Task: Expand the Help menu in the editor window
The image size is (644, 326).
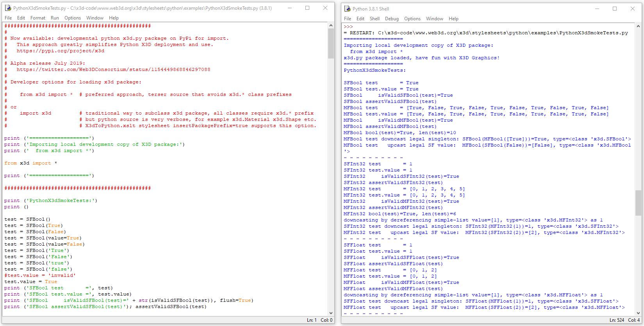Action: tap(114, 18)
